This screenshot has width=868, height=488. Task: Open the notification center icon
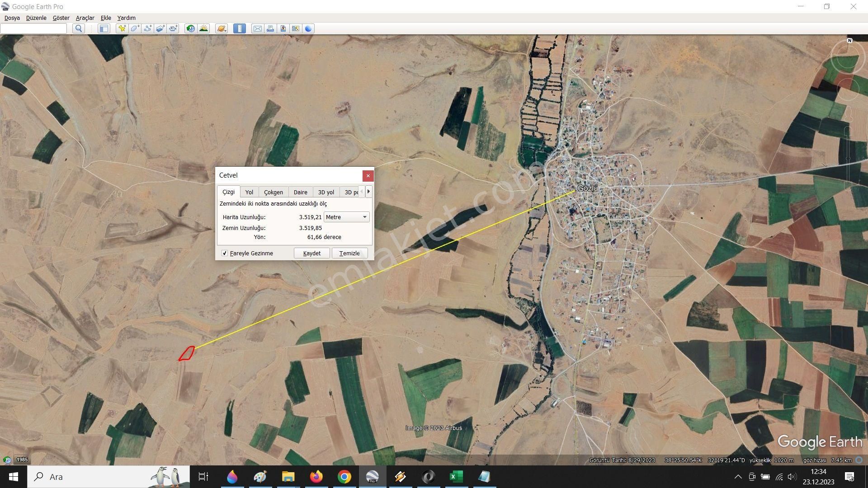[849, 477]
